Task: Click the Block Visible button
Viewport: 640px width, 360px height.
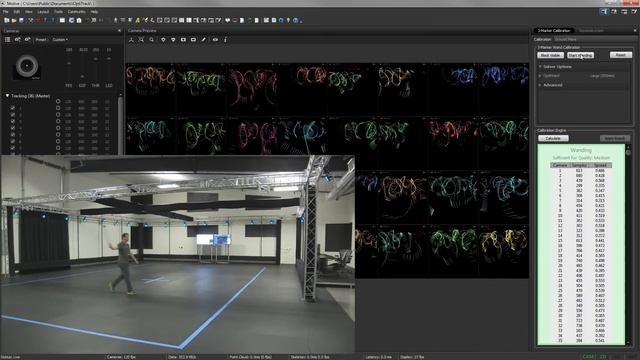Action: pyautogui.click(x=551, y=55)
